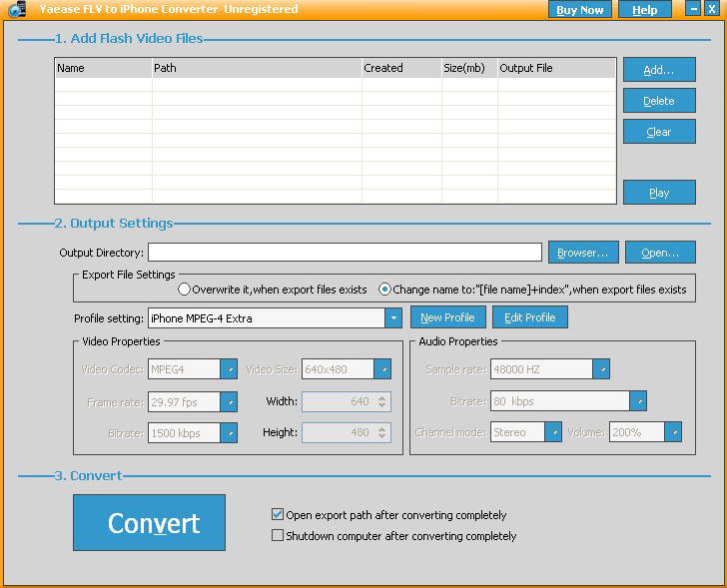
Task: Click the New Profile button
Action: point(447,317)
